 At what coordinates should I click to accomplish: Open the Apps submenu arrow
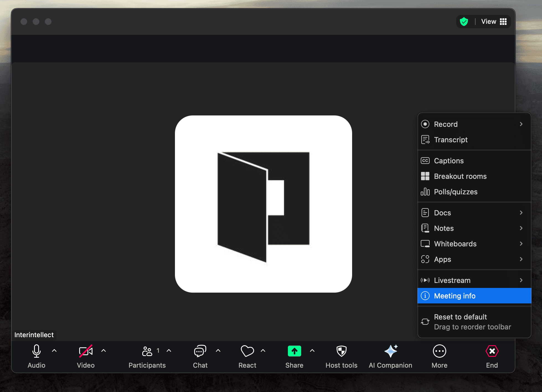pos(521,259)
